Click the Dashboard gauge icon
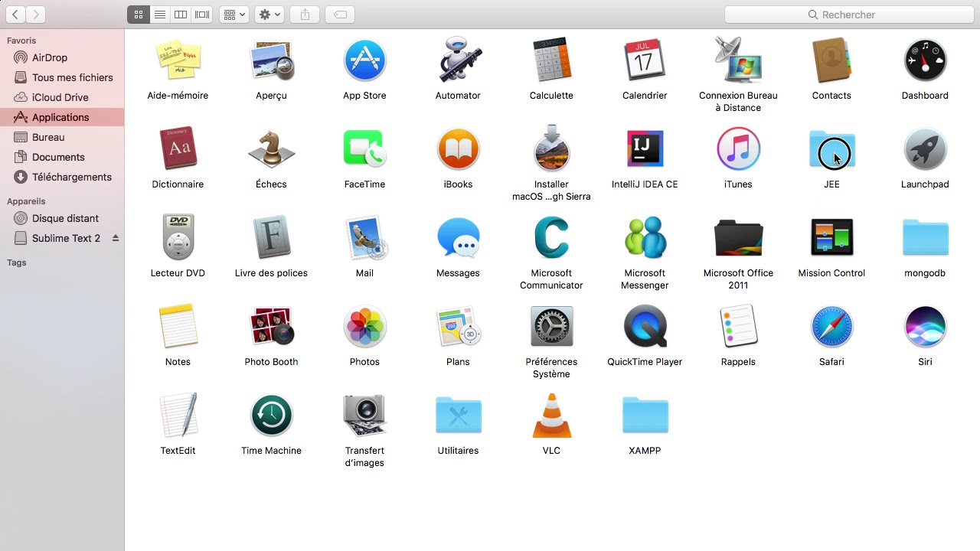 coord(925,60)
